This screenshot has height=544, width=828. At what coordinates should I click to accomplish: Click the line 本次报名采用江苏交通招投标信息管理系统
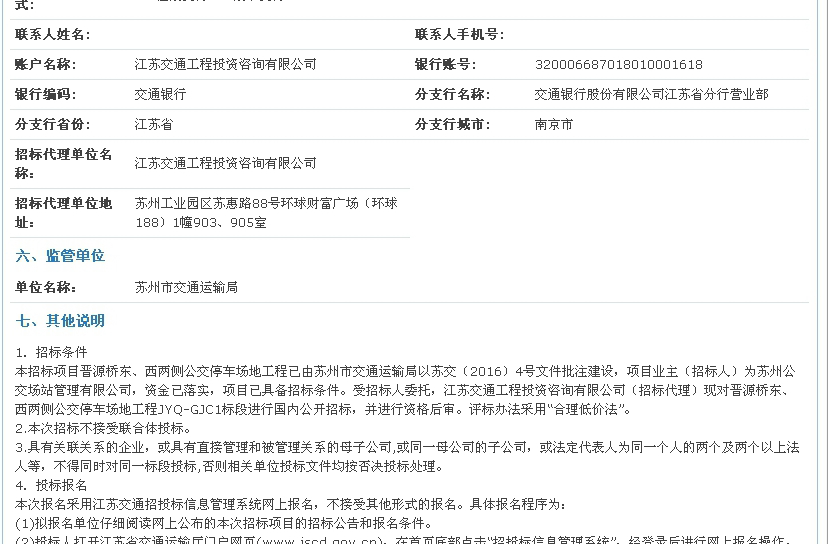[290, 504]
